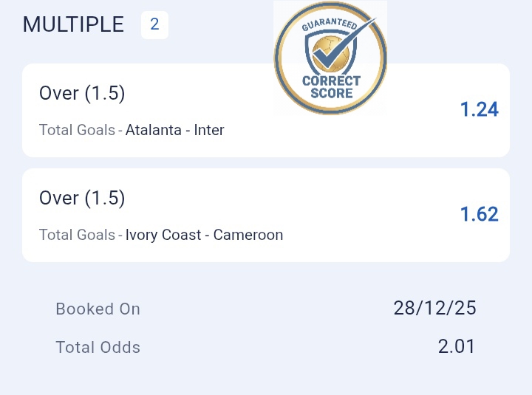Click the 1.62 odds value
The image size is (532, 395).
479,214
